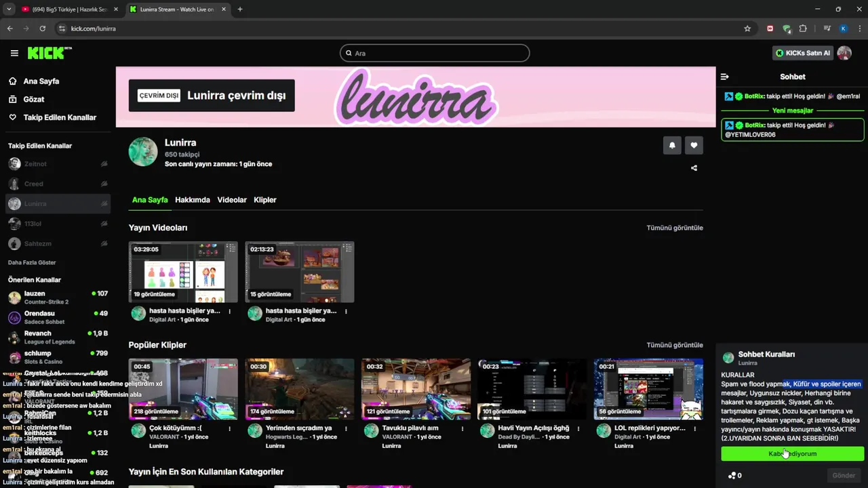Click LOL replikleri yapıyor clip title
This screenshot has height=488, width=868.
[650, 428]
